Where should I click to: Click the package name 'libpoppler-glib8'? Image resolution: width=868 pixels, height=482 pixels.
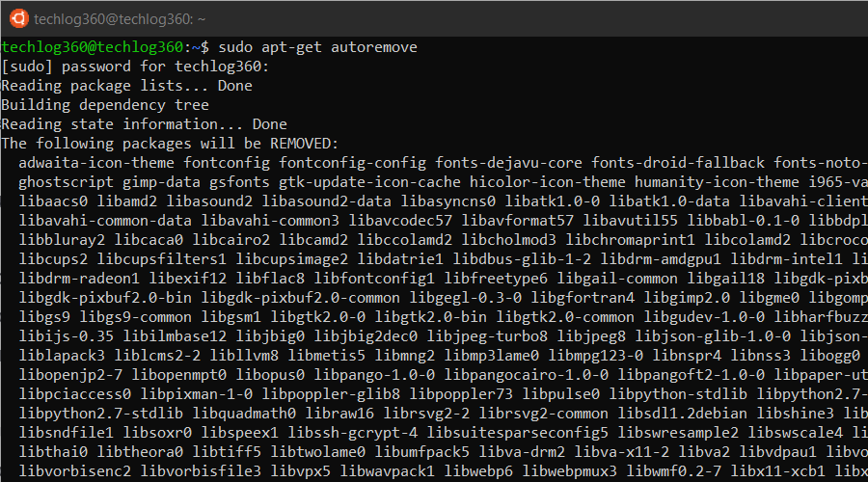[331, 394]
